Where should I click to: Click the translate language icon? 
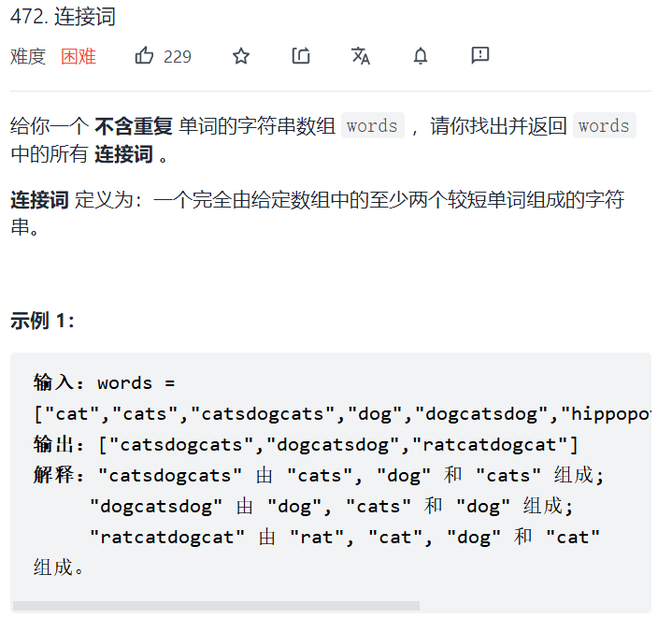pos(361,56)
